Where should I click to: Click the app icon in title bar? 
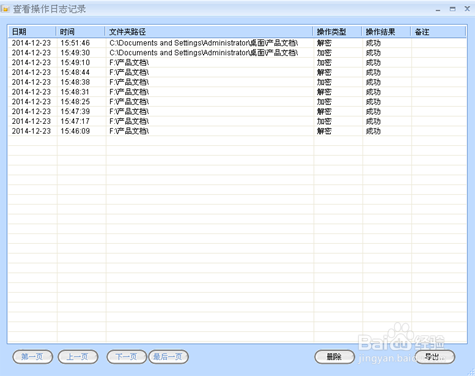tap(5, 9)
